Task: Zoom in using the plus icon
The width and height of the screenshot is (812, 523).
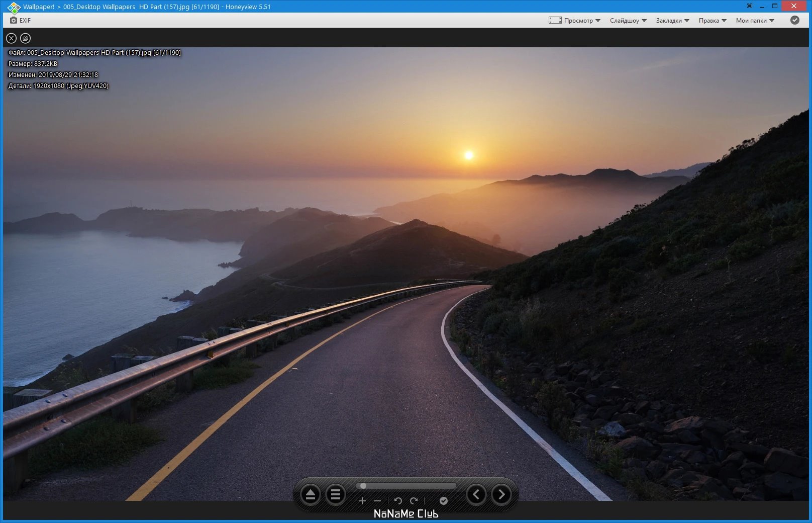Action: (362, 501)
